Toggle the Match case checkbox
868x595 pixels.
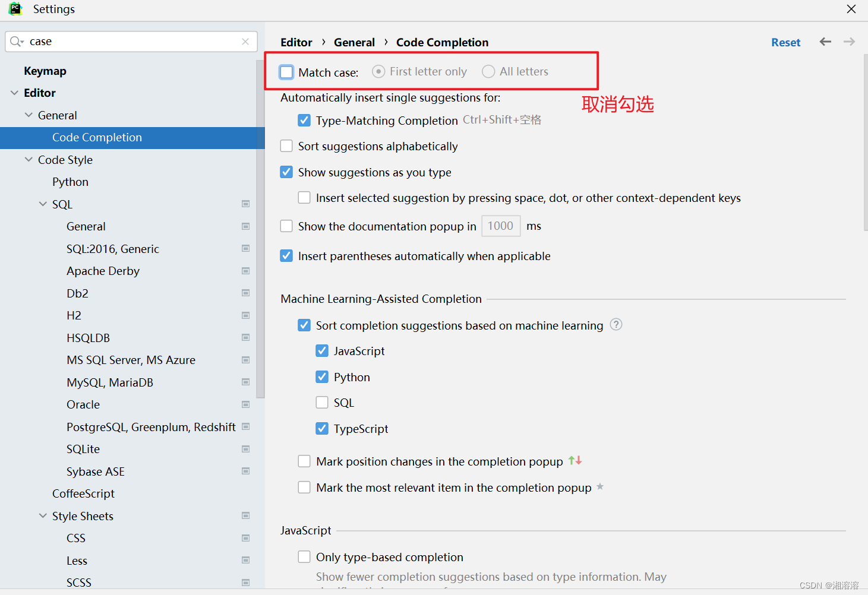(286, 72)
